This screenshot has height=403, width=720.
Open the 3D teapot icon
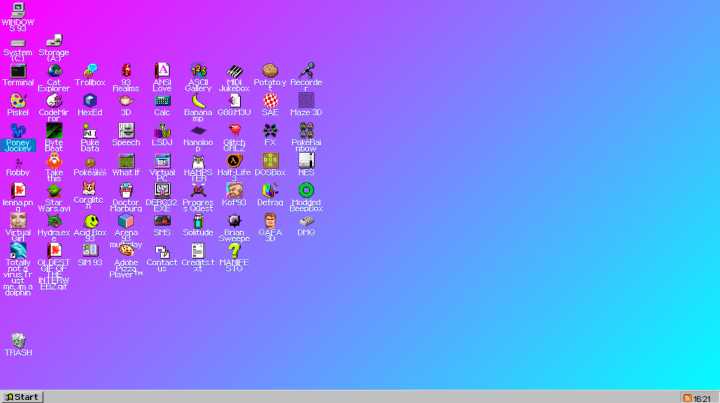click(126, 101)
